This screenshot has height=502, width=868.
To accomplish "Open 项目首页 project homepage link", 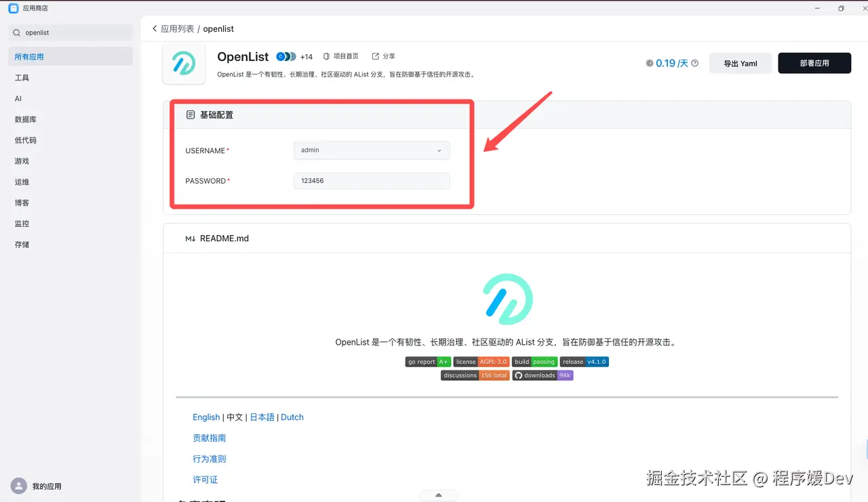I will pos(340,56).
